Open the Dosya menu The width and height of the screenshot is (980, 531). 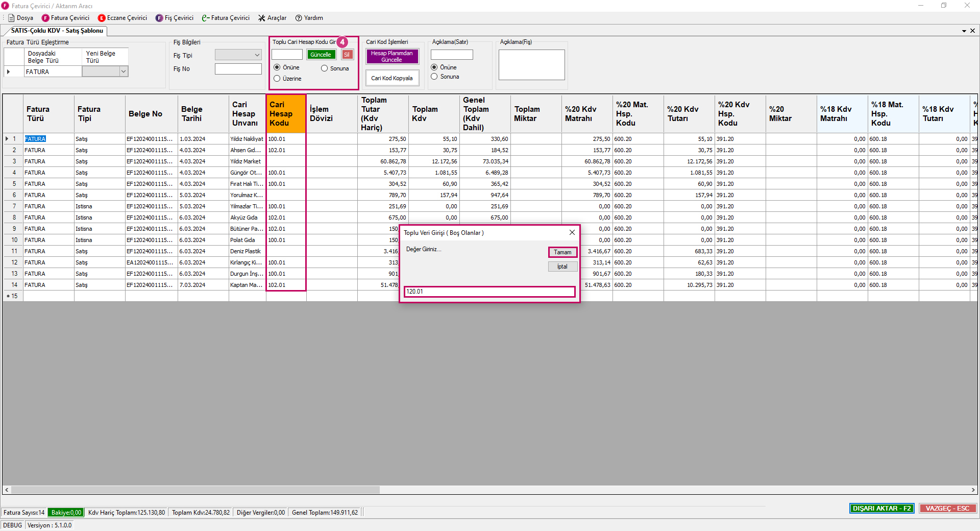tap(21, 18)
